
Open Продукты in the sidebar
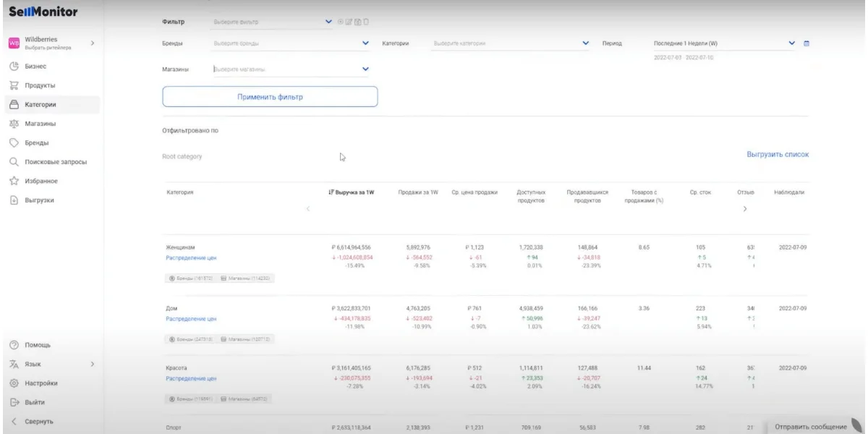[x=41, y=85]
